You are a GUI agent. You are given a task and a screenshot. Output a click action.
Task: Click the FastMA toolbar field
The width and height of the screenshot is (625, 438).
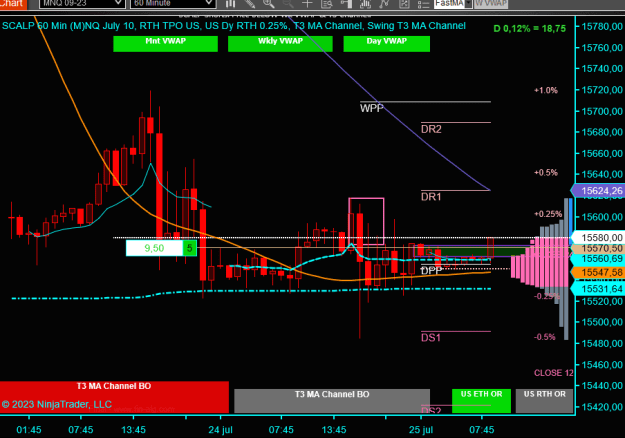450,4
